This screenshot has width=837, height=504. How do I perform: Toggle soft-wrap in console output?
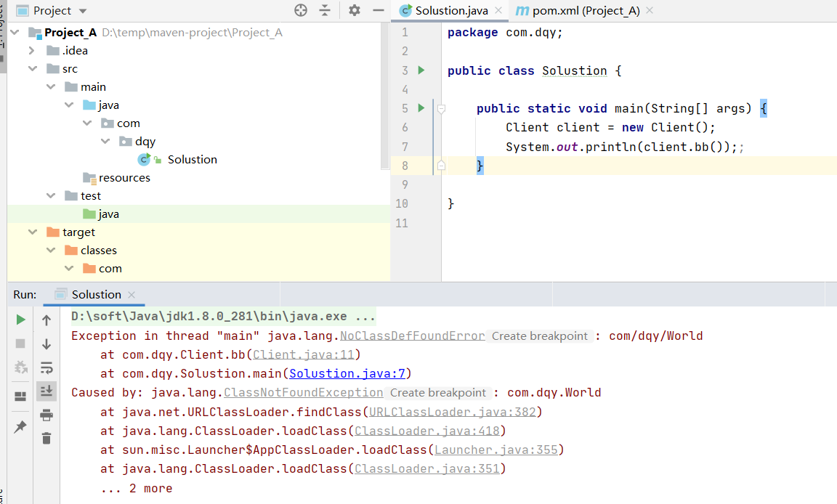[x=46, y=367]
